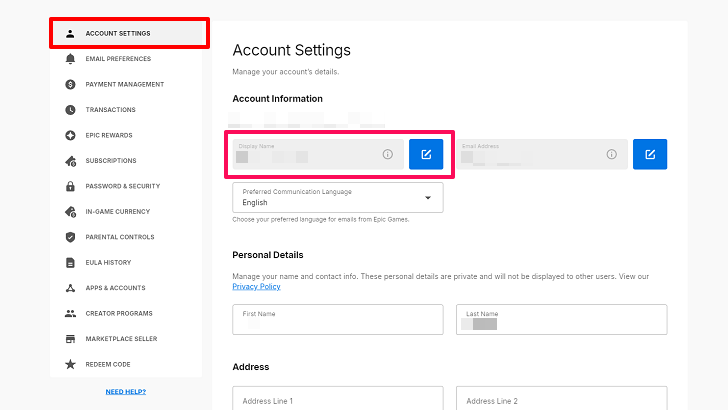Follow the Privacy Policy link

tap(256, 286)
